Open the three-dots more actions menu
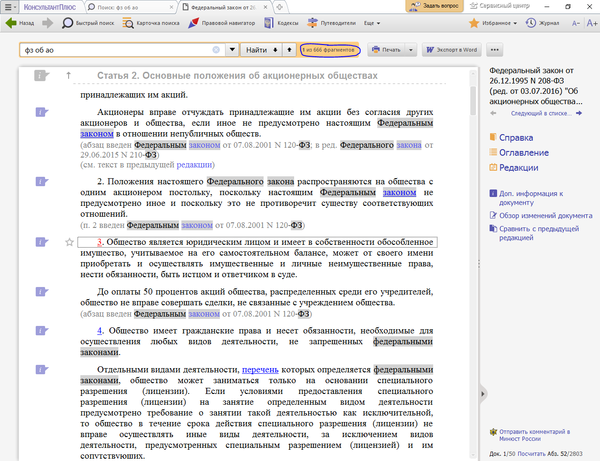The image size is (600, 461). (494, 50)
